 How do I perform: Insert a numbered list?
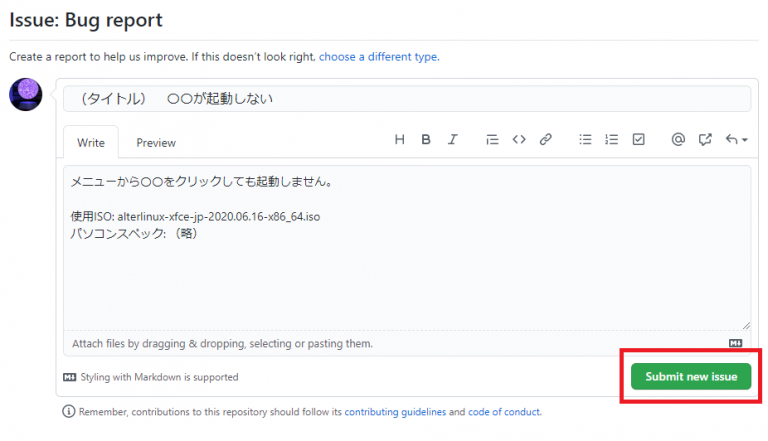click(x=612, y=140)
